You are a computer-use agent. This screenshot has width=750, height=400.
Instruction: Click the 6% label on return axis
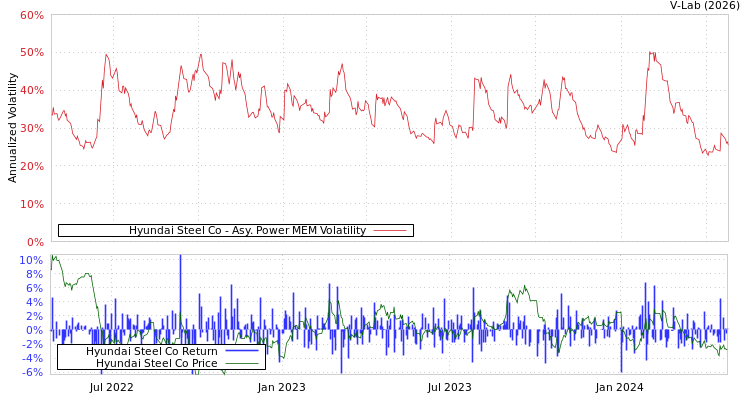pos(34,288)
